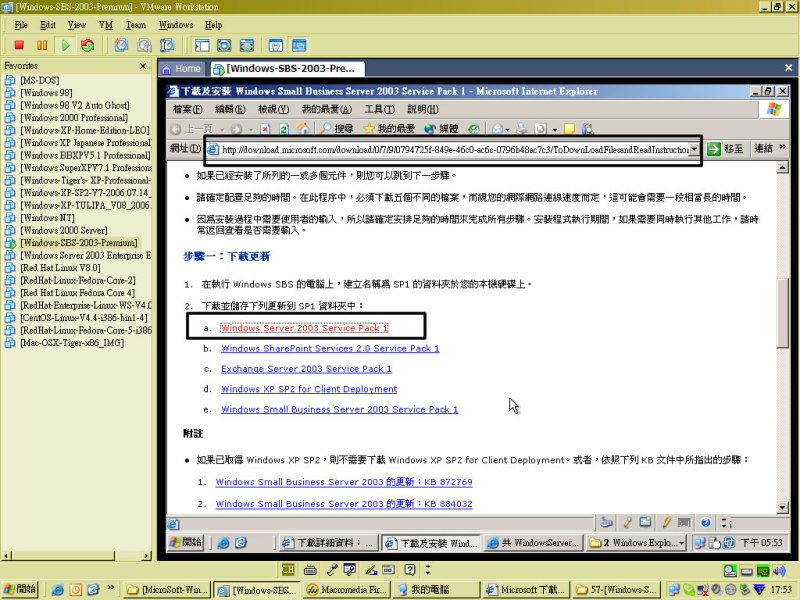
Task: Switch to the Home tab
Action: [x=182, y=68]
